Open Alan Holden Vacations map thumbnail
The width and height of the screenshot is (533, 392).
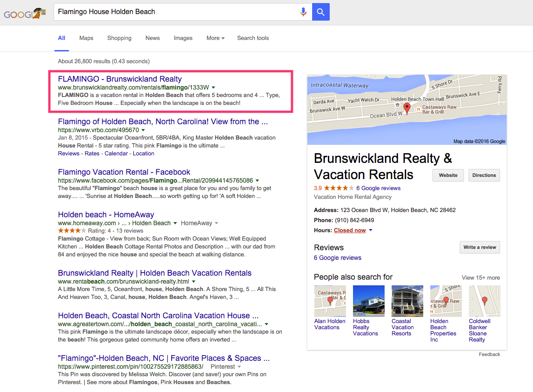click(x=330, y=301)
